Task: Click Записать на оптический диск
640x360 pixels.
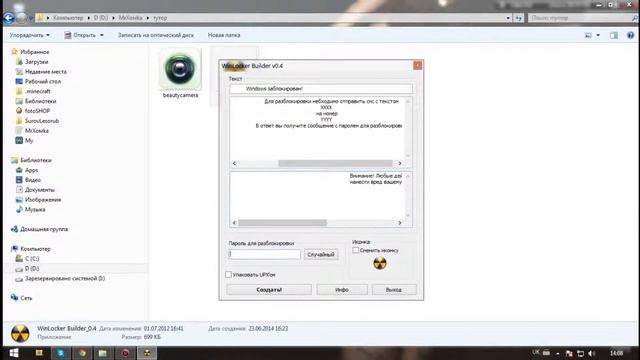Action: coord(156,35)
